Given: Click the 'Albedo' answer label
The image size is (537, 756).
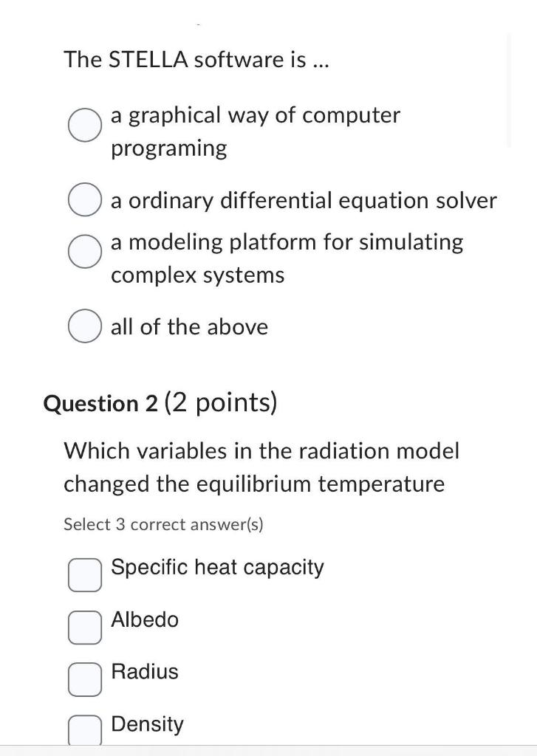Looking at the screenshot, I should (x=145, y=620).
